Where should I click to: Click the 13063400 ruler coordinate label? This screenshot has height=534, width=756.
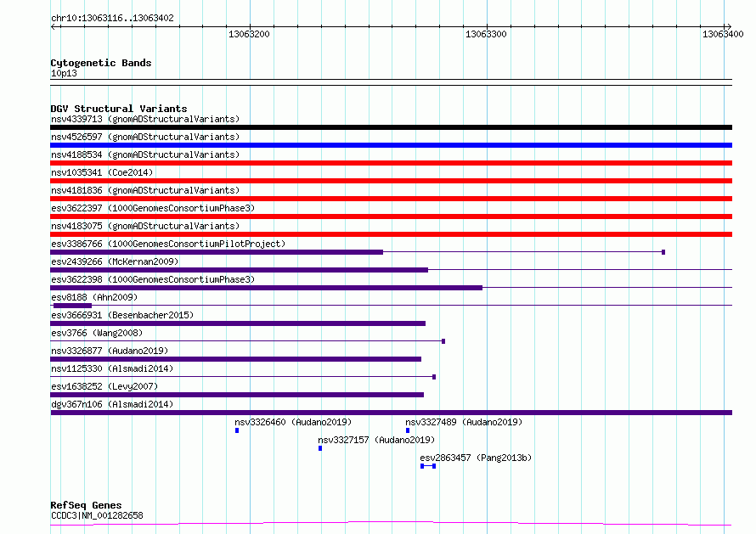[x=723, y=34]
